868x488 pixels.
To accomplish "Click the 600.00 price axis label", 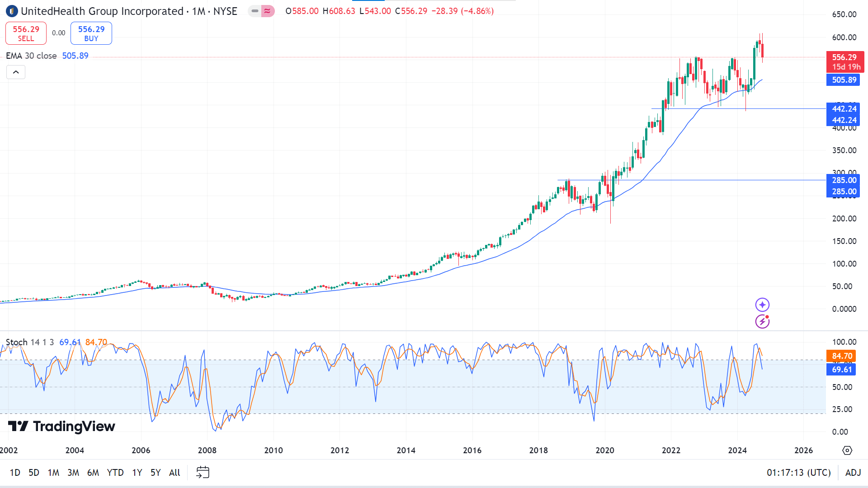I will (844, 38).
